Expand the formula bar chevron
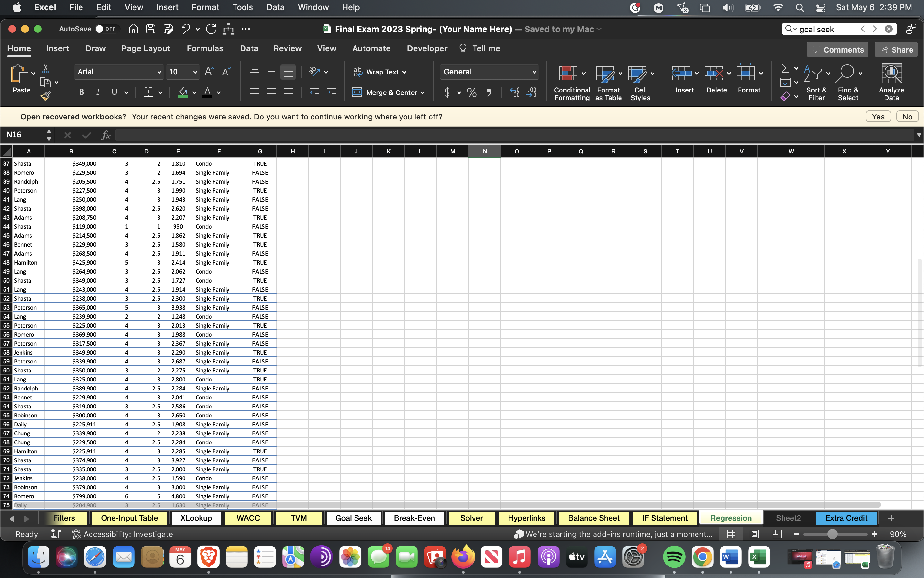Image resolution: width=924 pixels, height=578 pixels. tap(919, 135)
